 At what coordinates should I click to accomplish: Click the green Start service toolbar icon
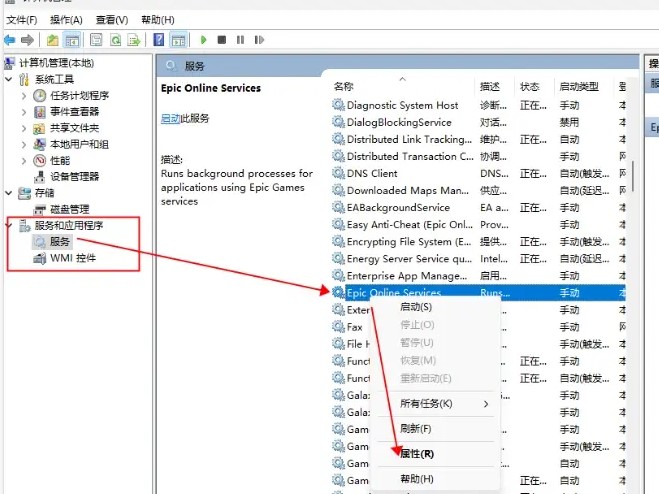click(203, 40)
